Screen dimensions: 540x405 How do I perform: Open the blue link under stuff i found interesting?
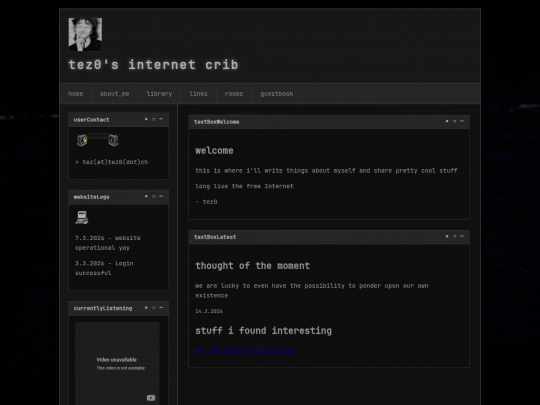(x=244, y=351)
